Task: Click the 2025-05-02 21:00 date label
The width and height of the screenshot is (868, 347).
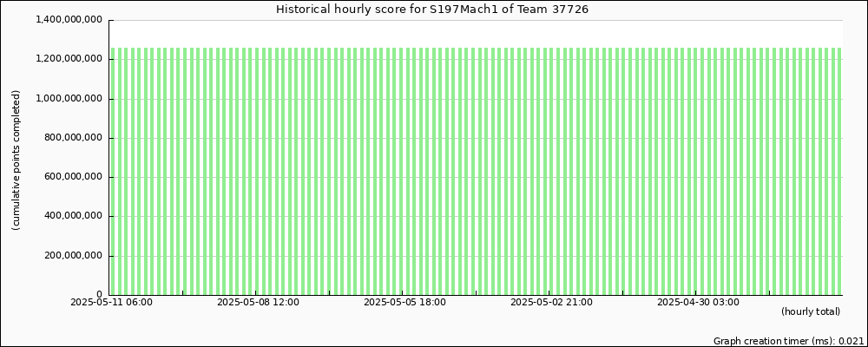Action: point(551,302)
